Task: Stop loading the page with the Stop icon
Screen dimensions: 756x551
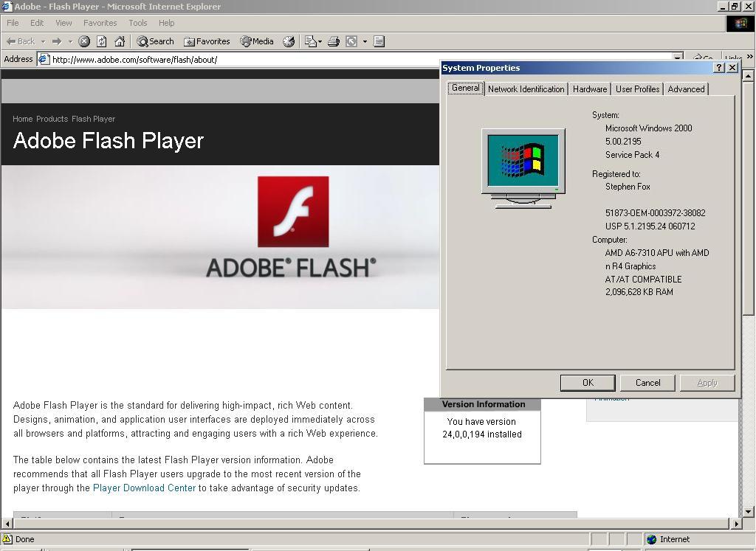Action: pyautogui.click(x=84, y=41)
